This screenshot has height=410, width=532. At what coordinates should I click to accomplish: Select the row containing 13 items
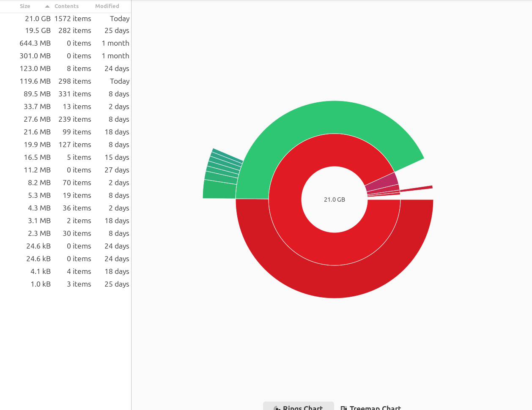click(x=66, y=107)
